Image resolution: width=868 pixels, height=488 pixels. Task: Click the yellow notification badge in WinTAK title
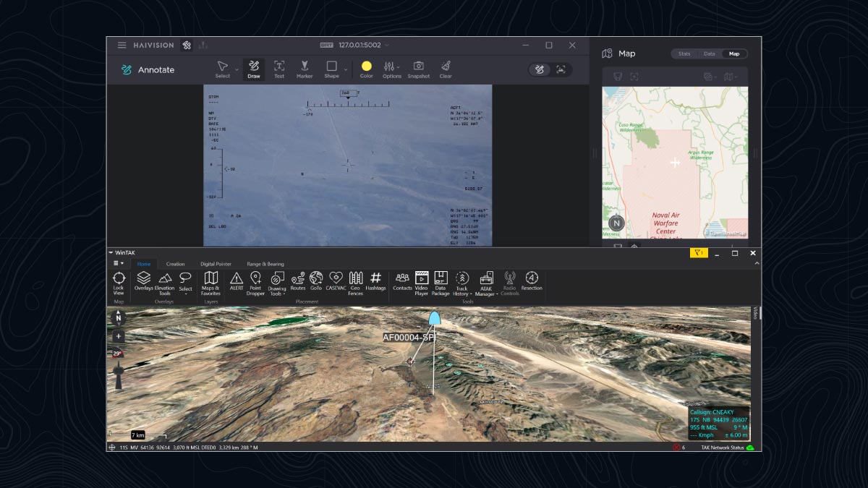(699, 253)
